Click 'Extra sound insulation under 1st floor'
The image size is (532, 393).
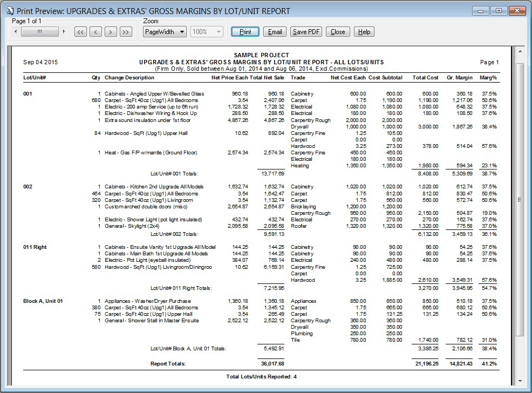(148, 120)
